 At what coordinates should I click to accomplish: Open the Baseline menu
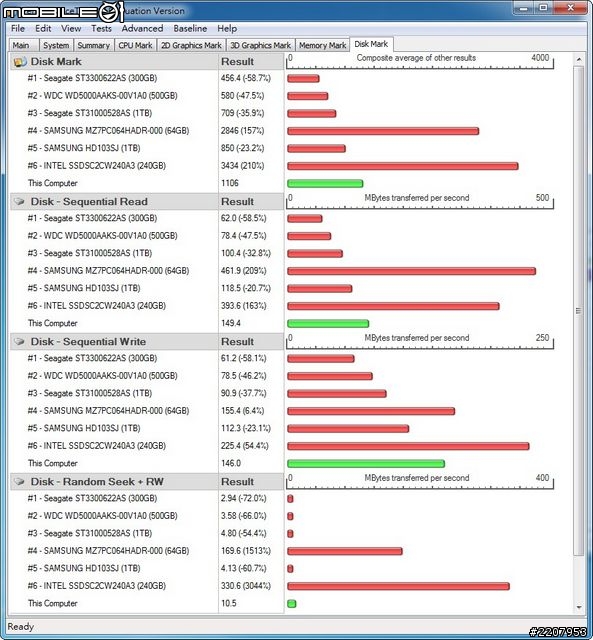[x=190, y=29]
